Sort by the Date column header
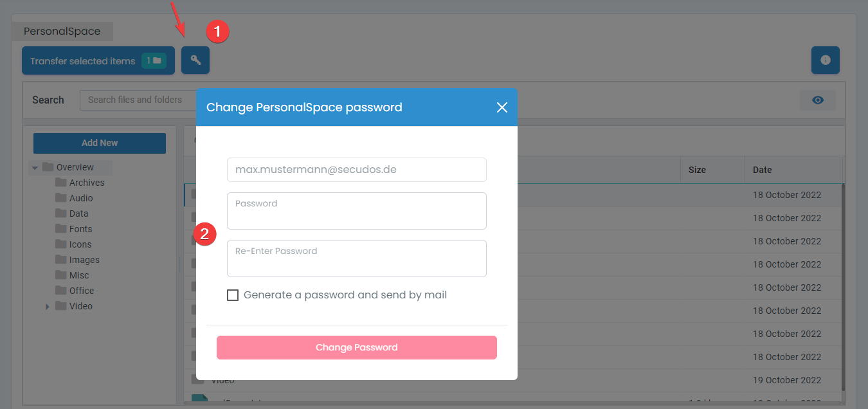The image size is (868, 409). point(763,170)
